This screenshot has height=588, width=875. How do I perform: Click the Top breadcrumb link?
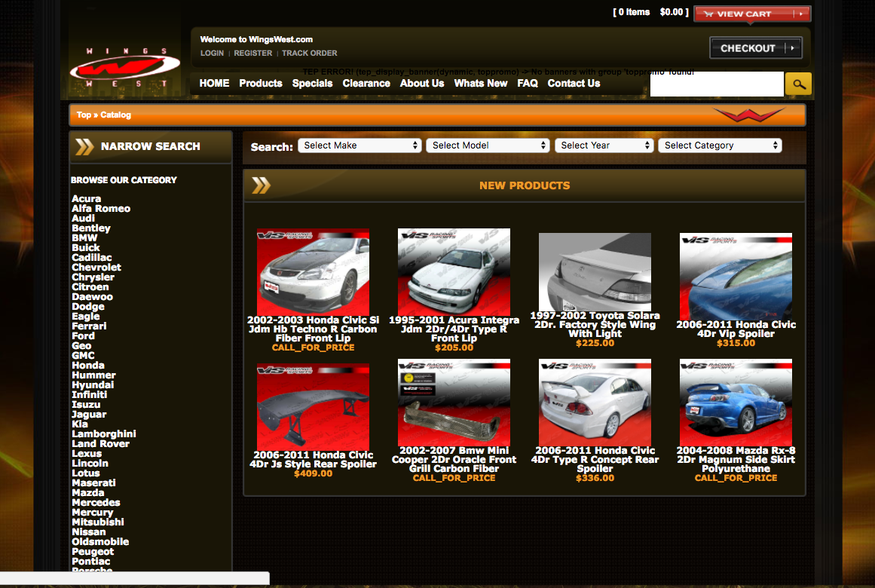[84, 115]
